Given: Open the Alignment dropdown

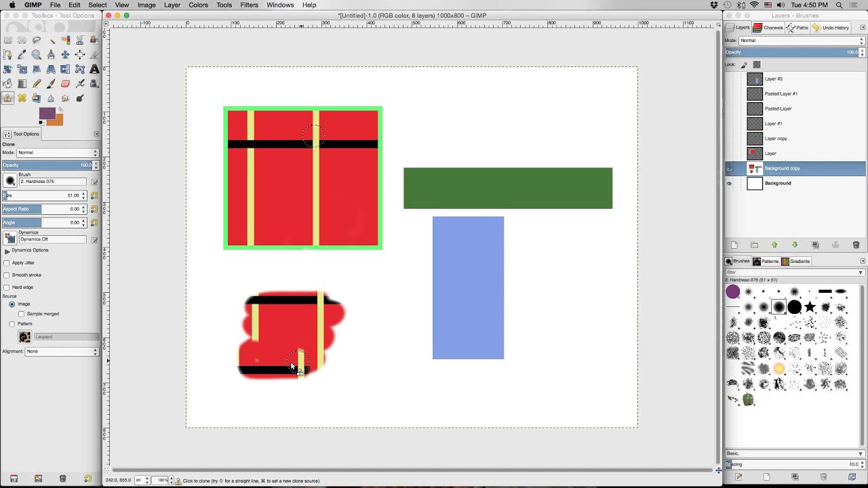Looking at the screenshot, I should [x=62, y=352].
